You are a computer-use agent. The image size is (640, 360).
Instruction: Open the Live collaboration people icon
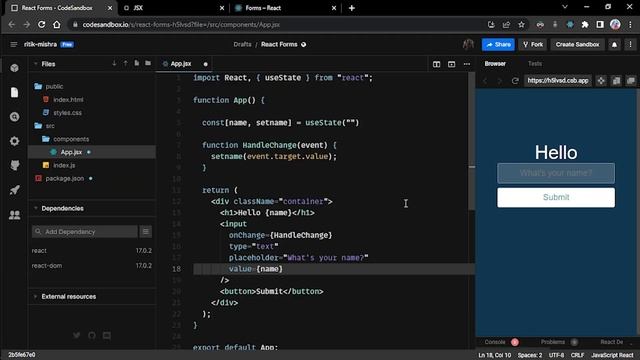click(14, 214)
